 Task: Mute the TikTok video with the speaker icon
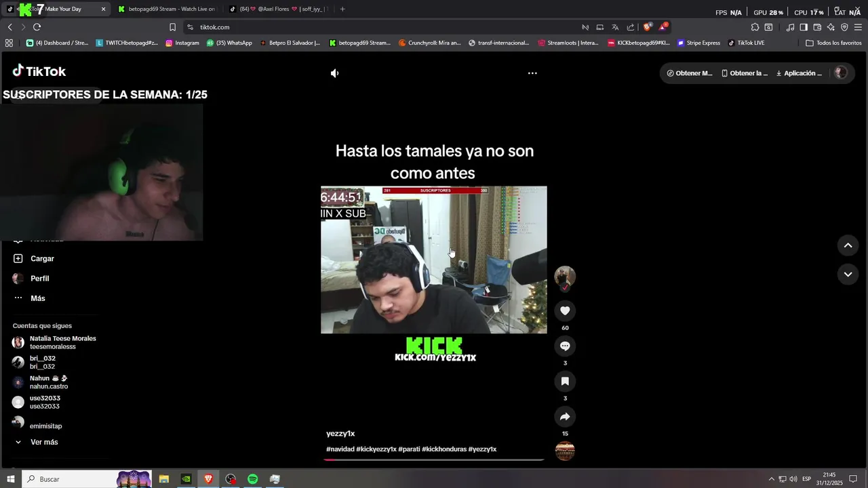coord(334,73)
